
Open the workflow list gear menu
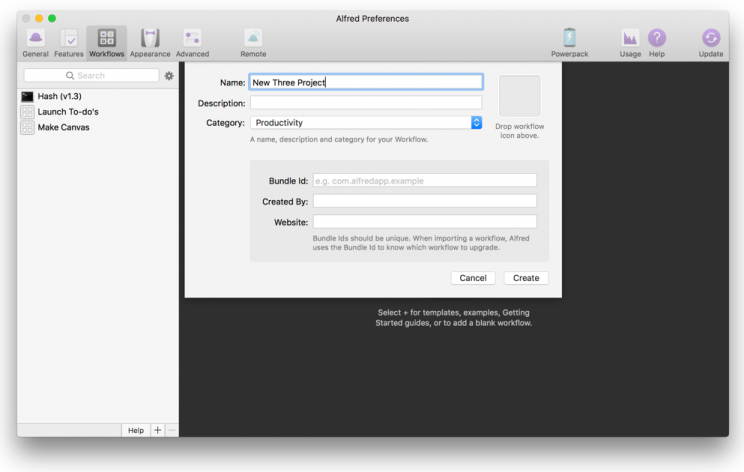[x=169, y=76]
